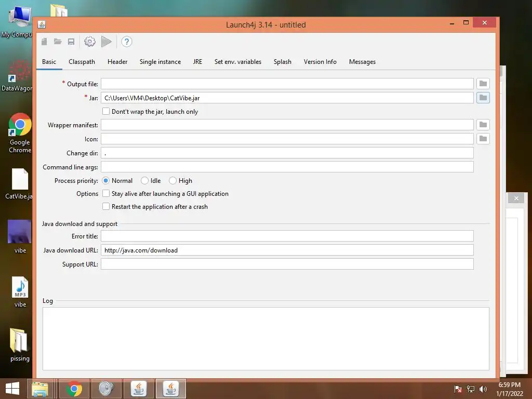
Task: Select My Computer desktop icon
Action: pos(17,21)
